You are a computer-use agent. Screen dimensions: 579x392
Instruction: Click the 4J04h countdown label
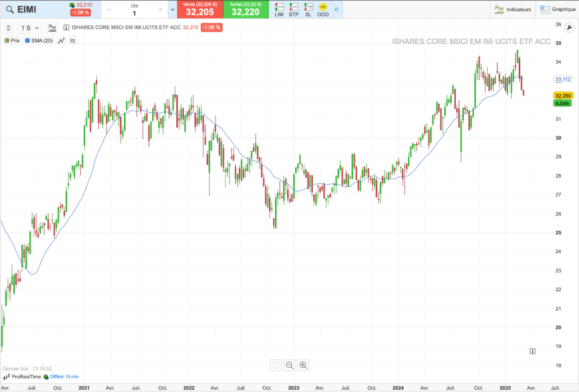[563, 104]
